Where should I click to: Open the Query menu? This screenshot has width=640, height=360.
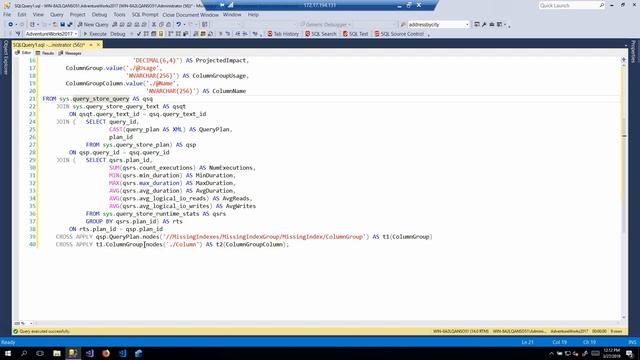coord(57,15)
